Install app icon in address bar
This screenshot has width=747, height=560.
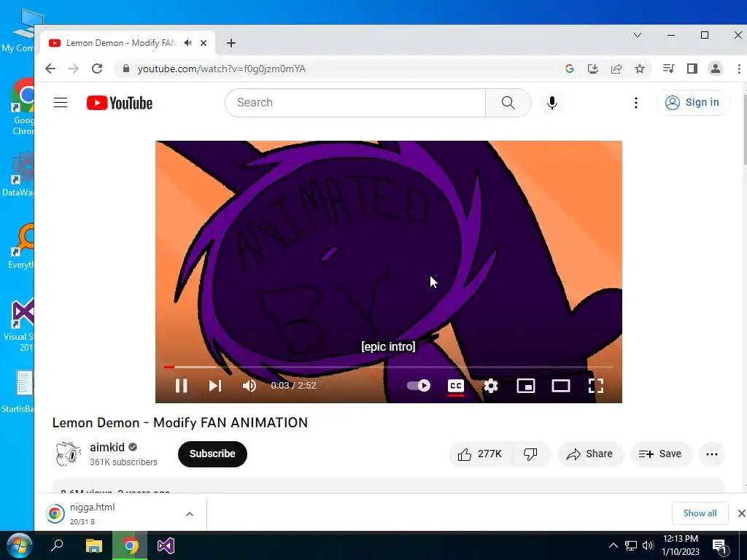coord(592,69)
